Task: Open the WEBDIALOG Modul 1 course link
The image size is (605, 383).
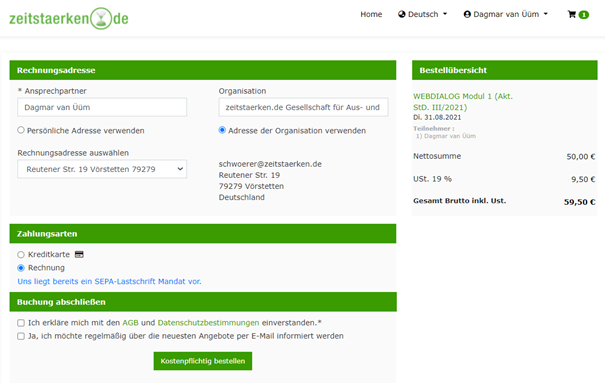Action: click(463, 102)
